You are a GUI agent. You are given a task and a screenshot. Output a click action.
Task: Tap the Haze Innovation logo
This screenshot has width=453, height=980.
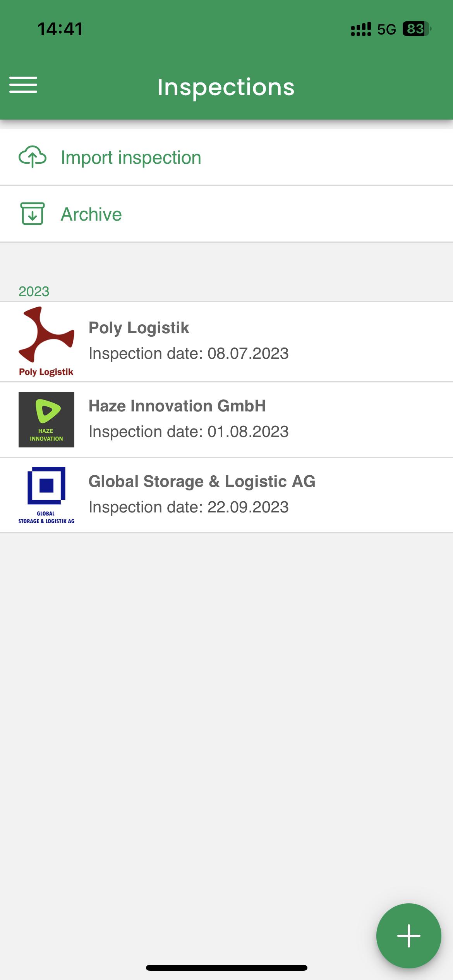[x=46, y=420]
